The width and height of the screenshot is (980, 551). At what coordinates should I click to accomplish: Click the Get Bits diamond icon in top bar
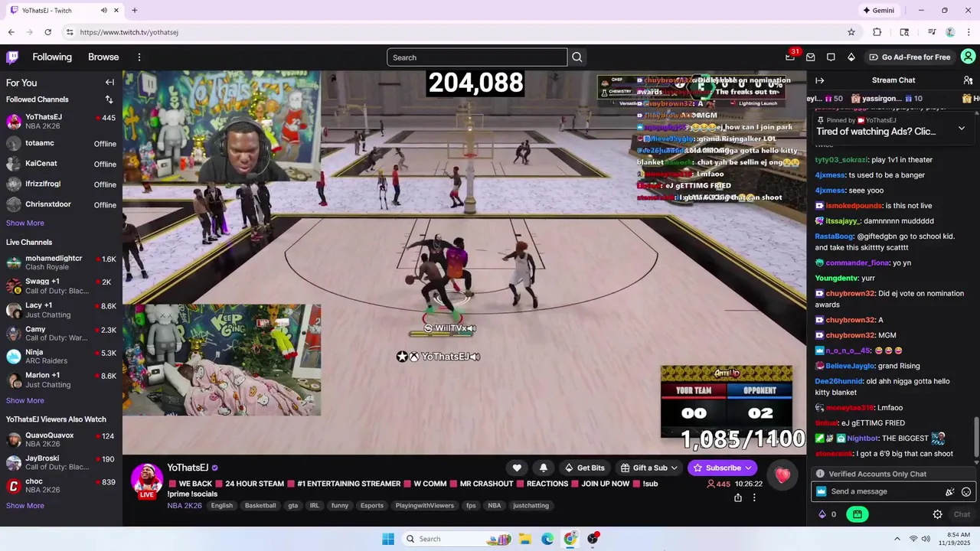click(851, 57)
